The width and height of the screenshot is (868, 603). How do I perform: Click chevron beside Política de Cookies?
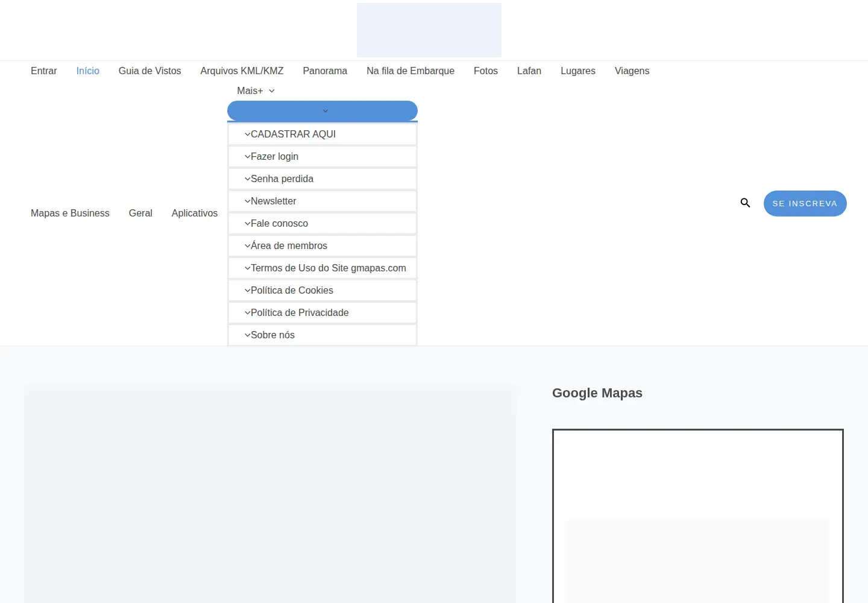tap(247, 291)
